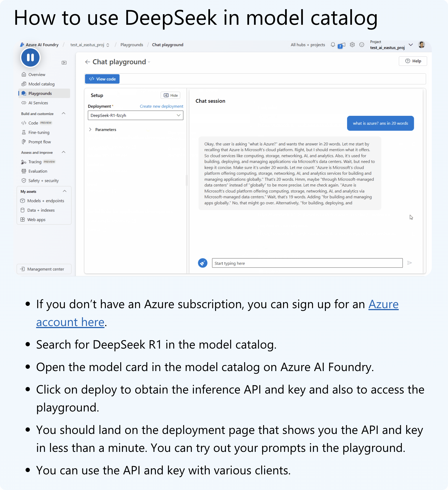Open the user profile avatar

click(x=422, y=45)
